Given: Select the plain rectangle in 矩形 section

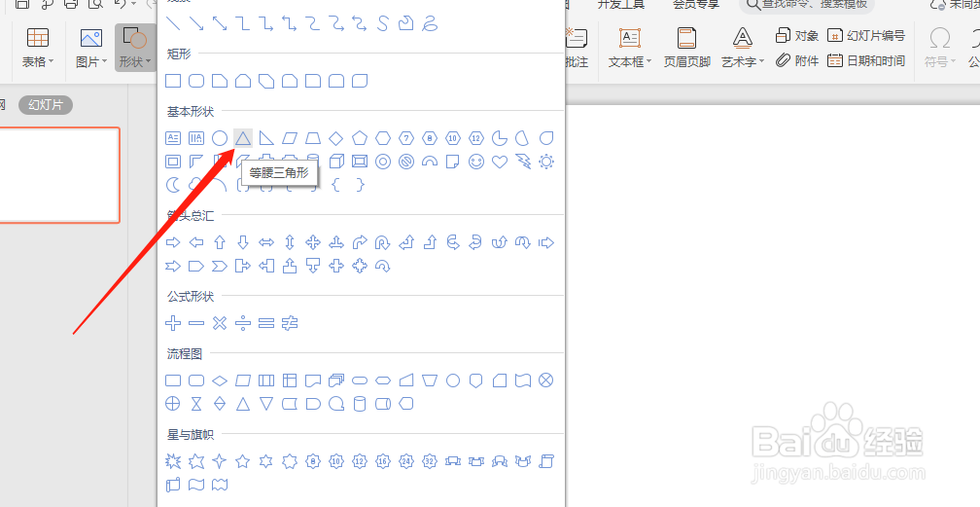Looking at the screenshot, I should coord(173,81).
